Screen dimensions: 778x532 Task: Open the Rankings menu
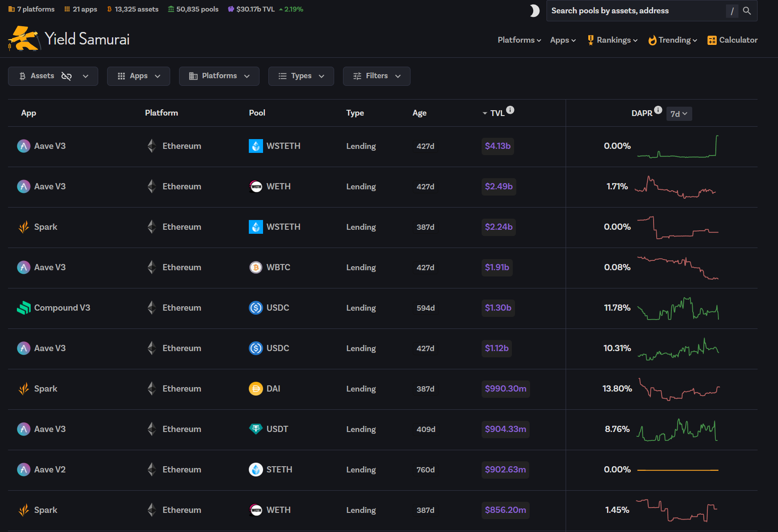click(612, 40)
